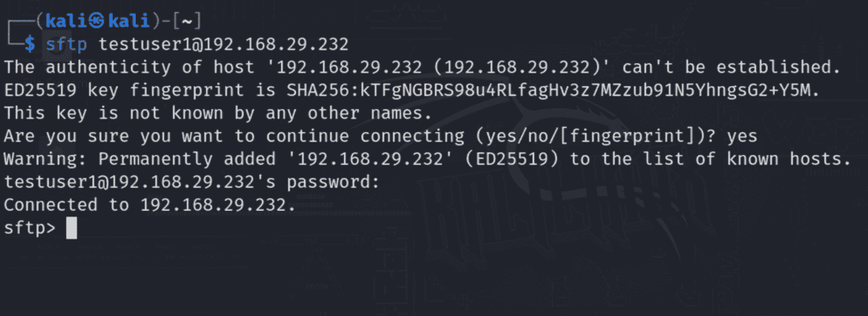Click the testuser1 password prompt line
The image size is (868, 316).
[192, 182]
